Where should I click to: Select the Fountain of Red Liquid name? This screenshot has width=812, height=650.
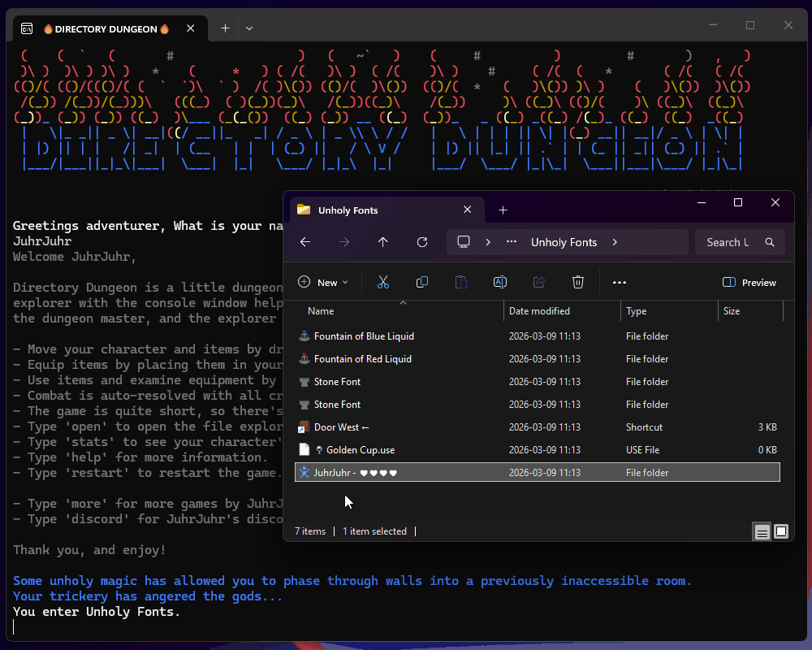[x=362, y=358]
